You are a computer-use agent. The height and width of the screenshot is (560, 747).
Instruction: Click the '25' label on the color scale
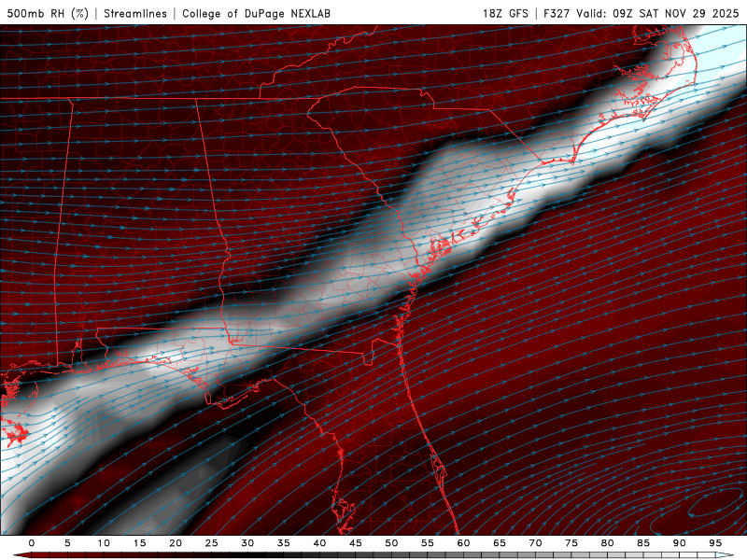(211, 543)
